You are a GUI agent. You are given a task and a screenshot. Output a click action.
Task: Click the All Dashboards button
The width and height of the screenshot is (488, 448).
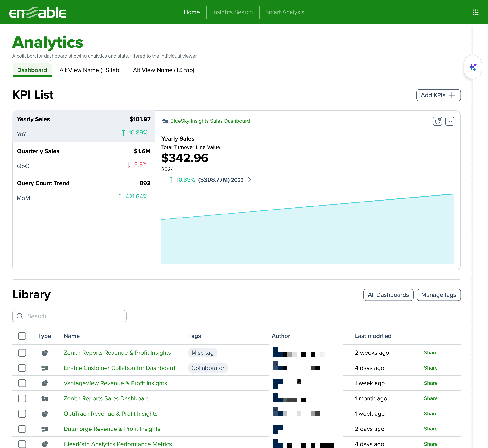(x=388, y=295)
